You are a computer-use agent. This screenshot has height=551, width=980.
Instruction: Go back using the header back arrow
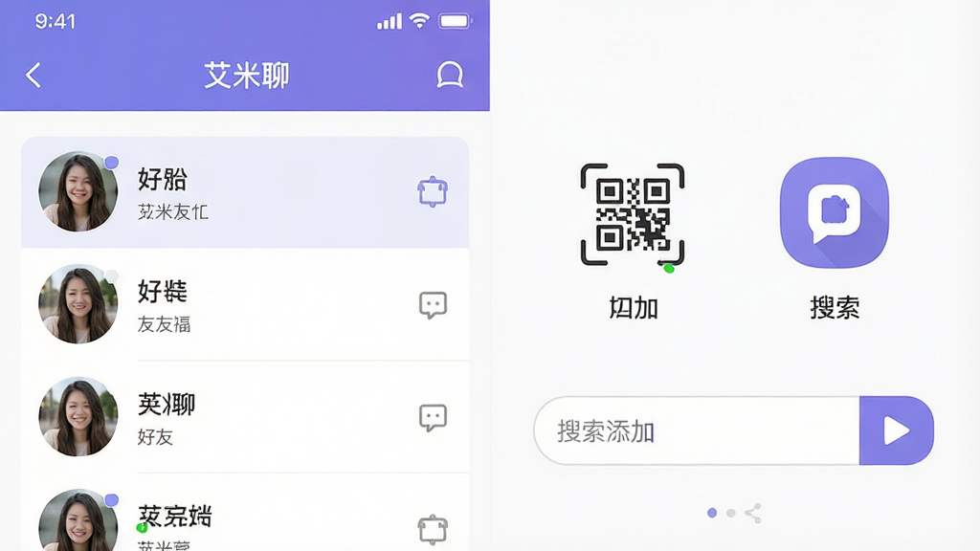click(x=33, y=75)
